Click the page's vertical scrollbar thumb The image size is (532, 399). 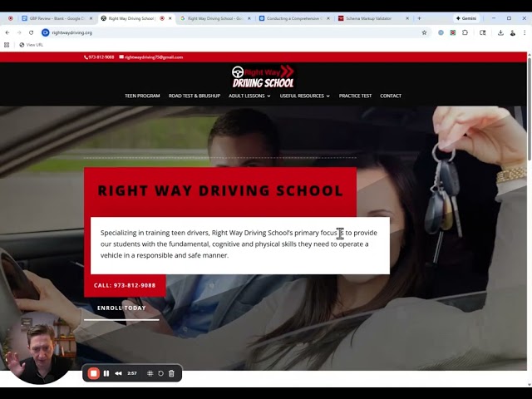(530, 109)
